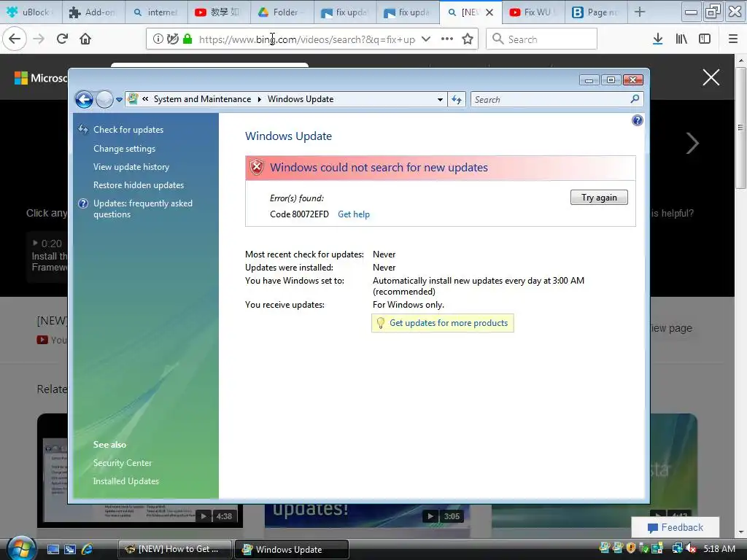Open Firefox Library
Image resolution: width=747 pixels, height=560 pixels.
coord(681,39)
